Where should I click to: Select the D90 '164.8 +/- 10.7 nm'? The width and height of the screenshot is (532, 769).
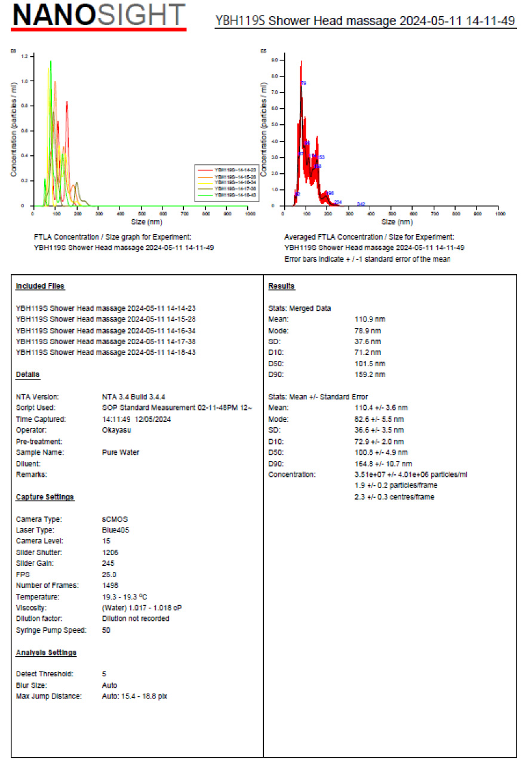[x=383, y=463]
